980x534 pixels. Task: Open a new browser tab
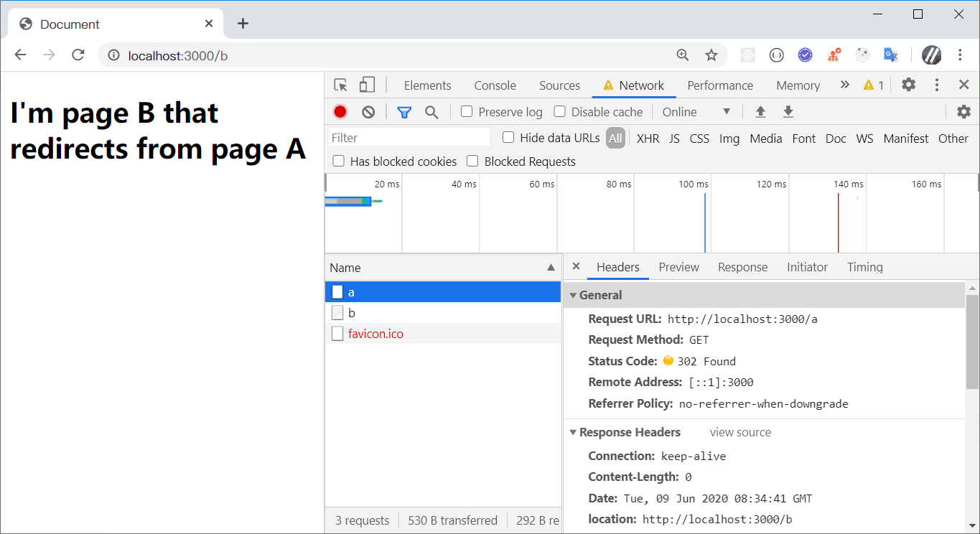tap(243, 24)
